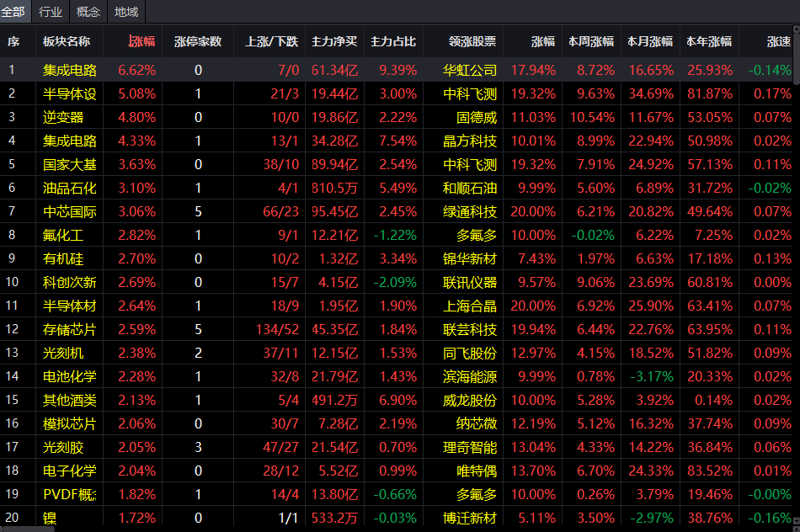This screenshot has height=532, width=800.
Task: Click yearly gain 83.52% cell
Action: [710, 471]
